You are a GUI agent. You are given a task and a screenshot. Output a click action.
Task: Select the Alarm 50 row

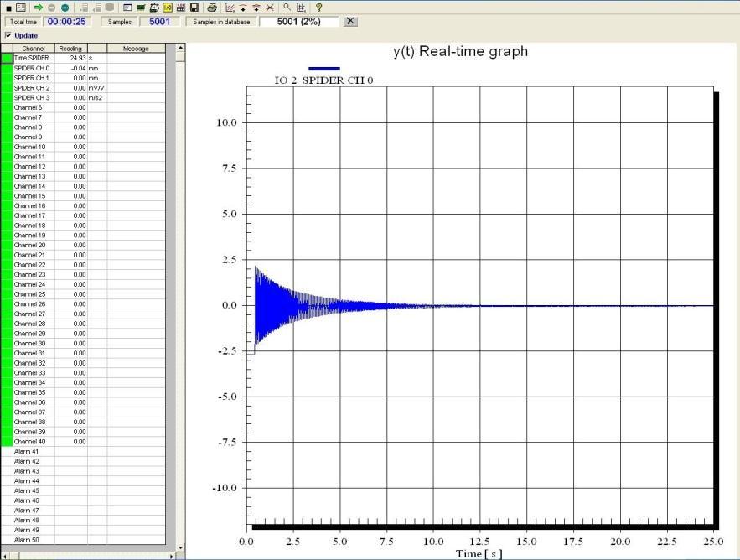[83, 540]
